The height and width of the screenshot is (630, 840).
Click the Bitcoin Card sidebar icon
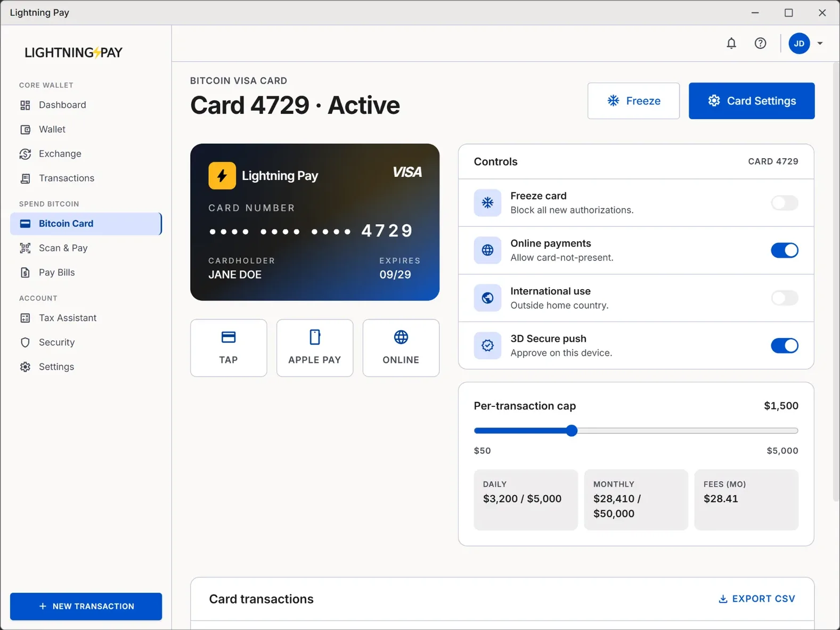point(25,224)
